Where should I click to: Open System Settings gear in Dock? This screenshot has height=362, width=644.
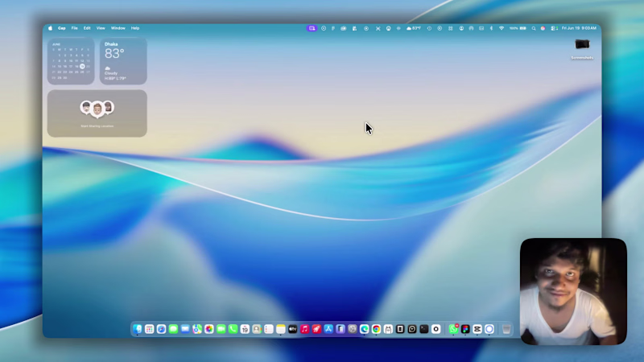click(353, 329)
